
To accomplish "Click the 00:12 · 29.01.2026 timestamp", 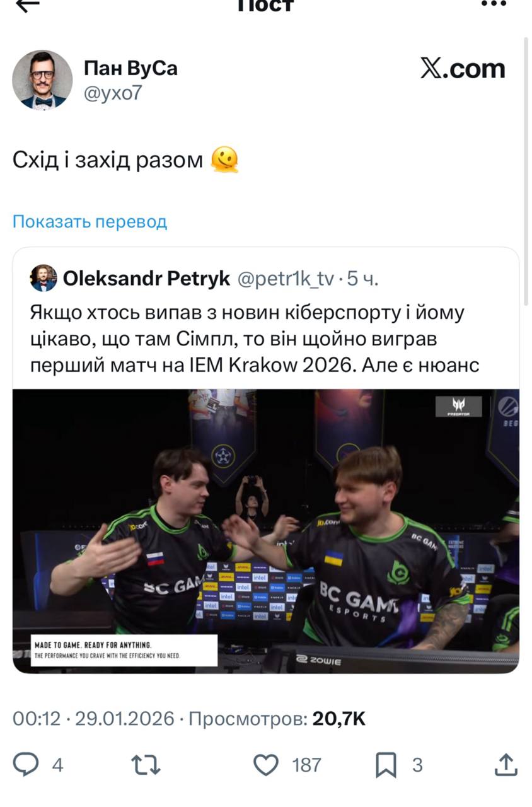I will point(93,719).
